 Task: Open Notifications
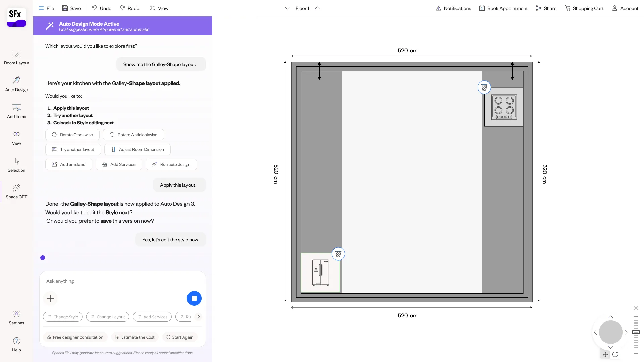453,8
